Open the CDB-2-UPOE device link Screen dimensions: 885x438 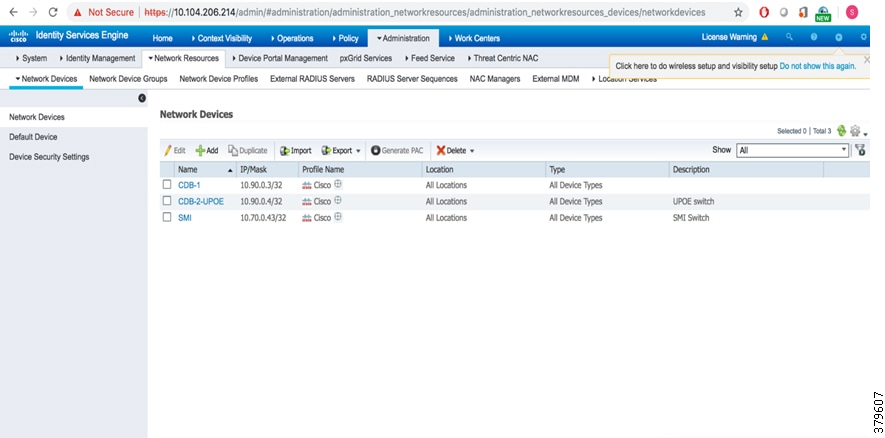(201, 202)
